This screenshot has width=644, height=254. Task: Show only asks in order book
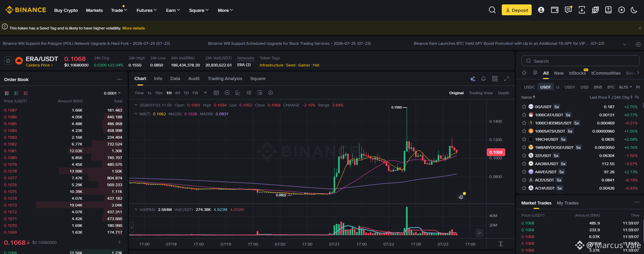(26, 93)
